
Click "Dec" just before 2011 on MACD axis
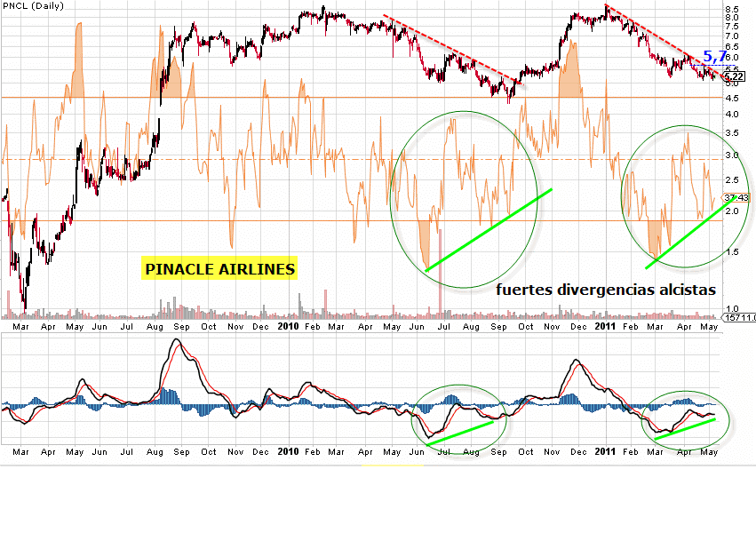pos(578,451)
